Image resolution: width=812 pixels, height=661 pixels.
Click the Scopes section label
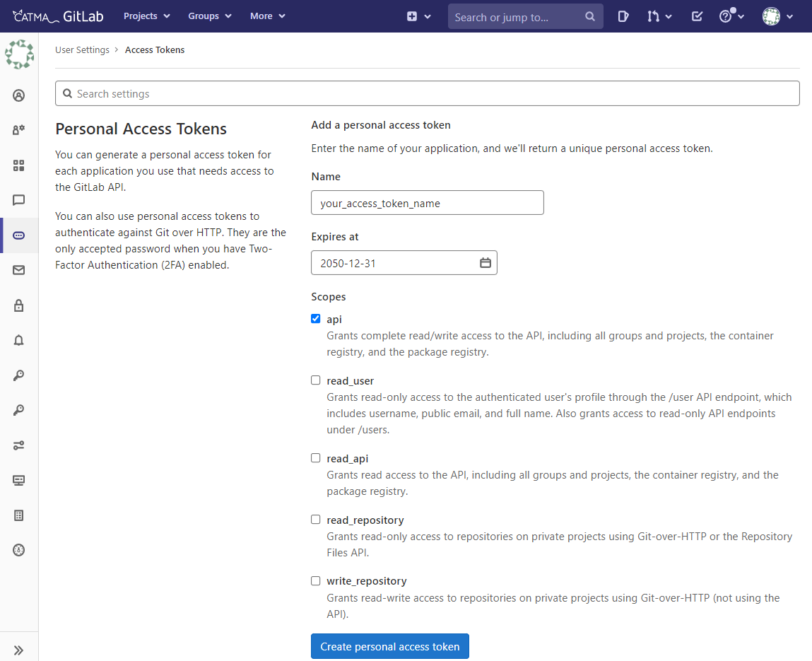329,297
